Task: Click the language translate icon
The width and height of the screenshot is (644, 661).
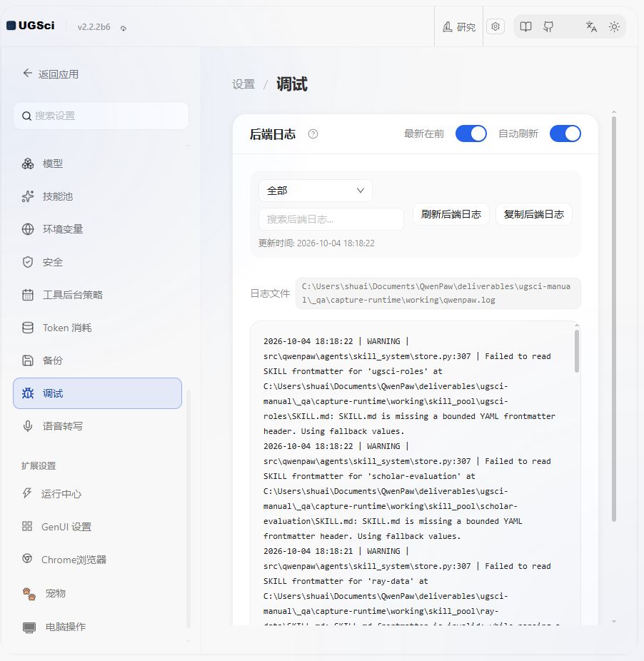Action: pos(591,27)
